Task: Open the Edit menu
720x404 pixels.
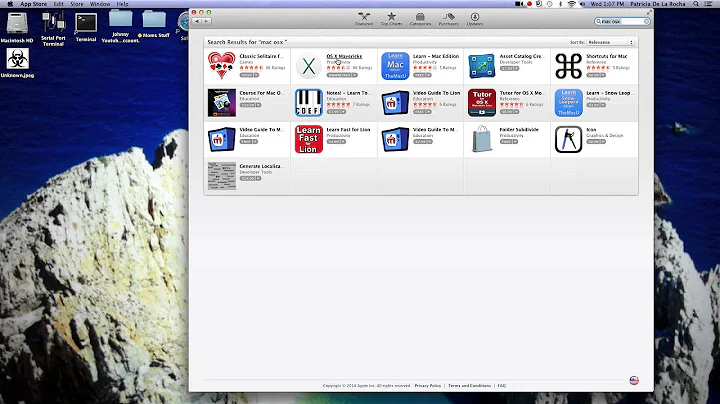Action: (58, 4)
